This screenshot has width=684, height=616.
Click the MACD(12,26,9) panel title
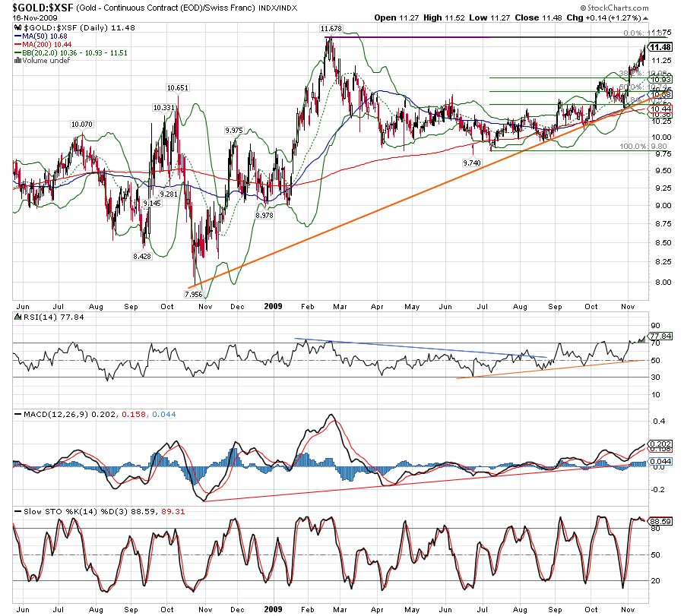tap(56, 414)
